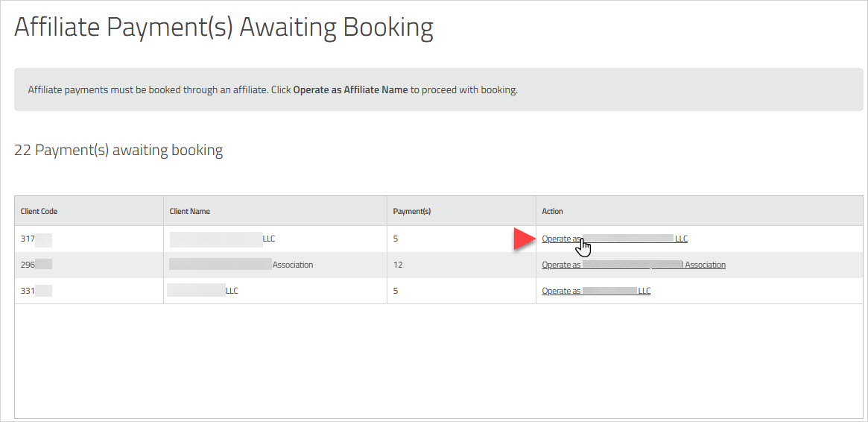Click the Operate as link for client 317

[615, 239]
